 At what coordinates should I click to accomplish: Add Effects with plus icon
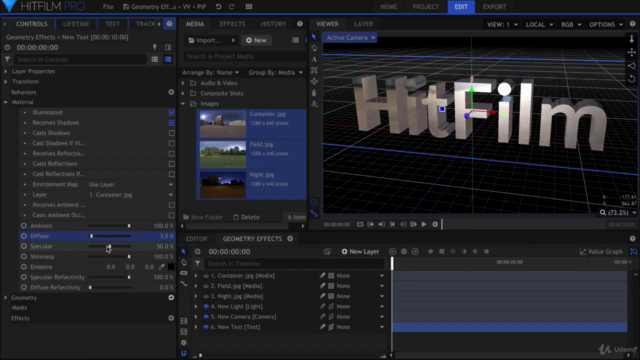171,318
